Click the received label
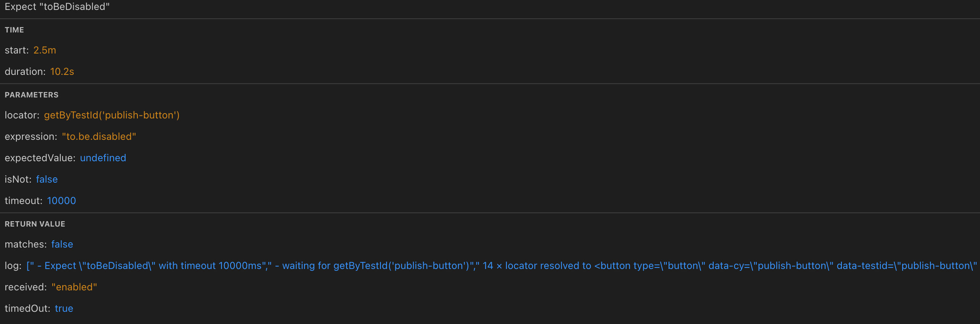The height and width of the screenshot is (324, 980). (25, 287)
